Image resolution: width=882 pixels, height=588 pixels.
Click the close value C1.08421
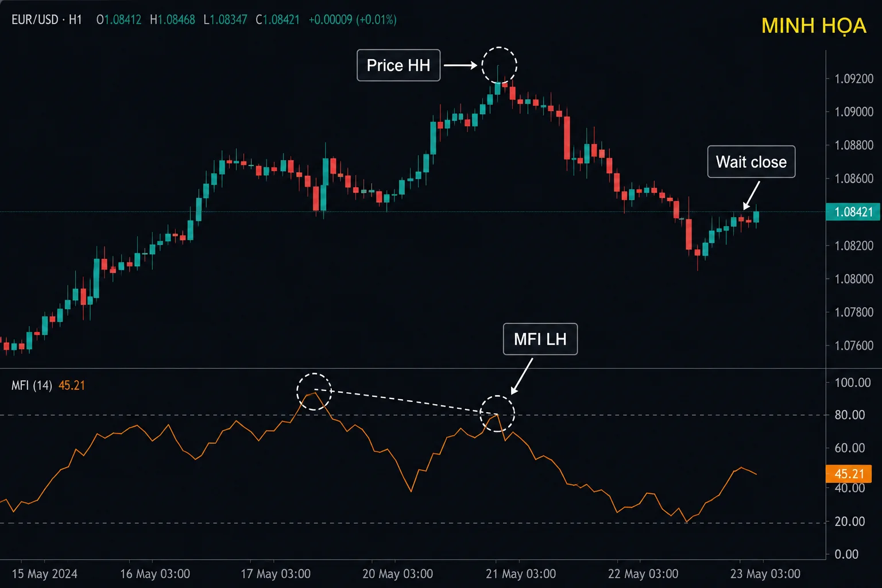[x=278, y=20]
